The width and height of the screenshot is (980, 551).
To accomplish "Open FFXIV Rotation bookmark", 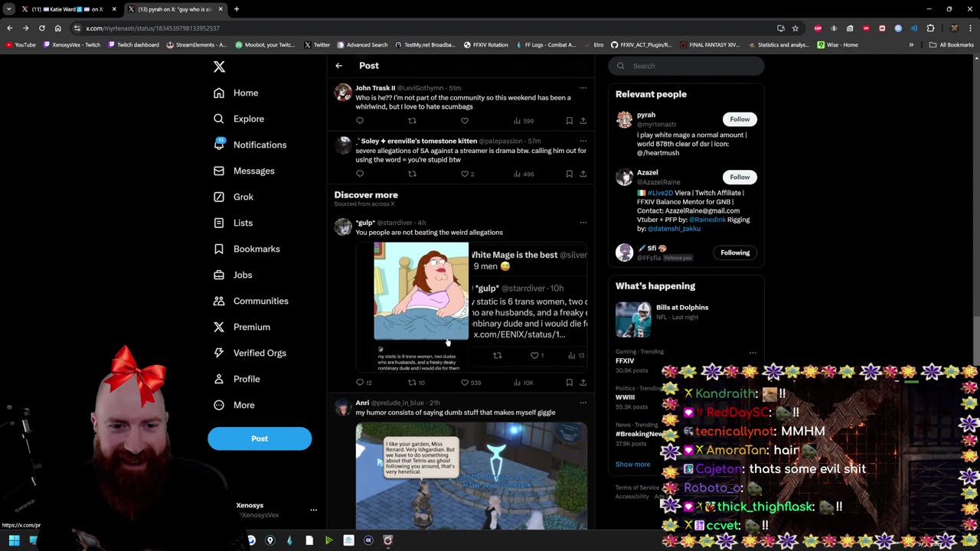I will (485, 45).
